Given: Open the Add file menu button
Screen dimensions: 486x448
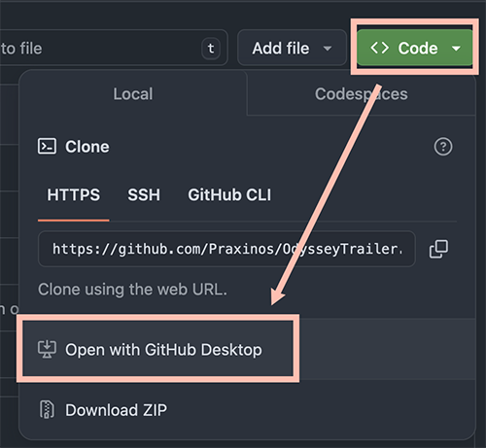Looking at the screenshot, I should (x=292, y=48).
